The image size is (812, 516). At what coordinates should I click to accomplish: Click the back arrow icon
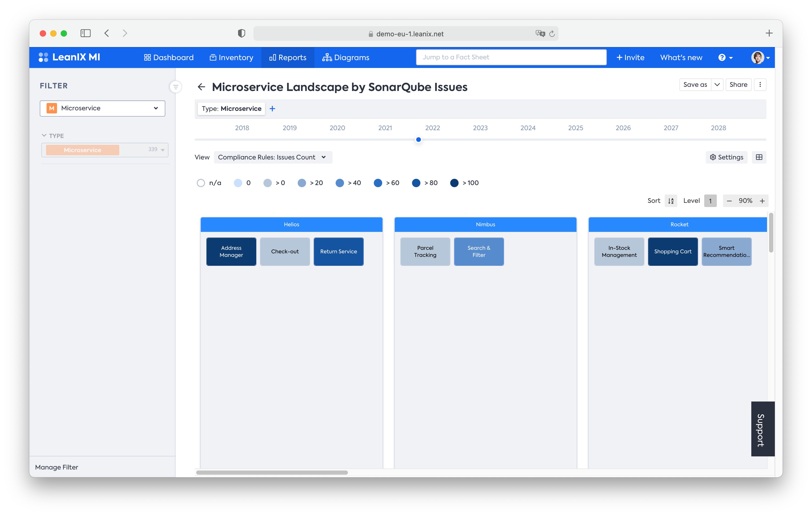201,86
